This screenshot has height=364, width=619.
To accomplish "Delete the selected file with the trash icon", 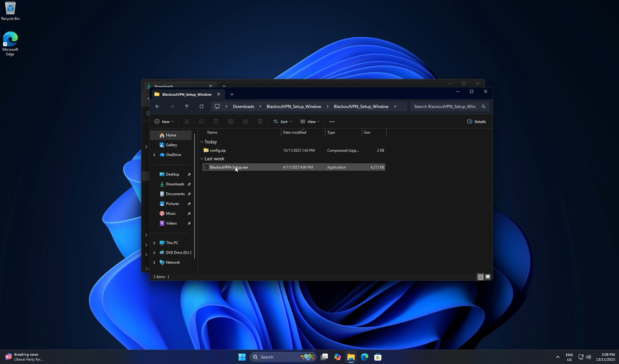I will coord(260,121).
